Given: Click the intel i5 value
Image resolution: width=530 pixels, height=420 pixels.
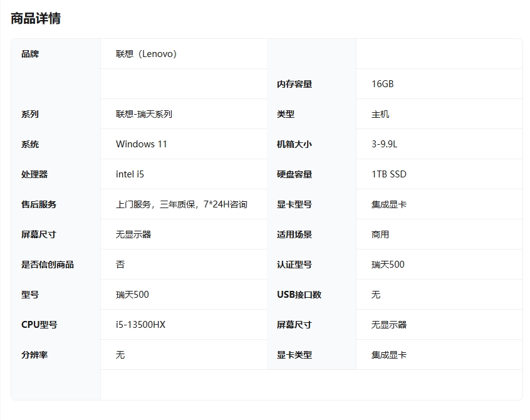Looking at the screenshot, I should click(130, 174).
